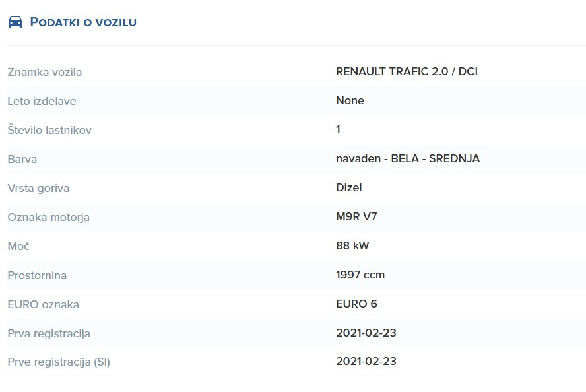The width and height of the screenshot is (586, 392).
Task: Select the Leto izdelave label
Action: tap(42, 101)
